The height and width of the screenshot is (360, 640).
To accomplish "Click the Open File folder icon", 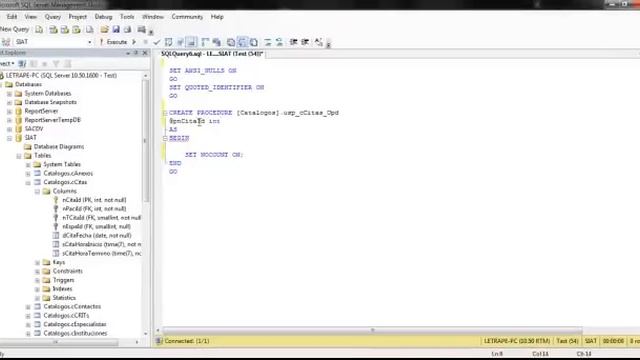I will pyautogui.click(x=104, y=29).
